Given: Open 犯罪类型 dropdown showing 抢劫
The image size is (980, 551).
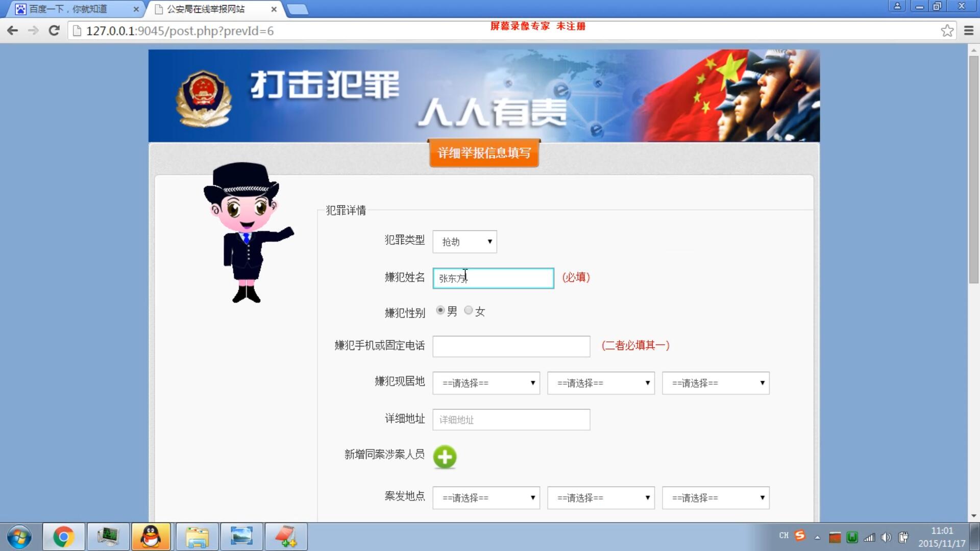Looking at the screenshot, I should coord(464,242).
